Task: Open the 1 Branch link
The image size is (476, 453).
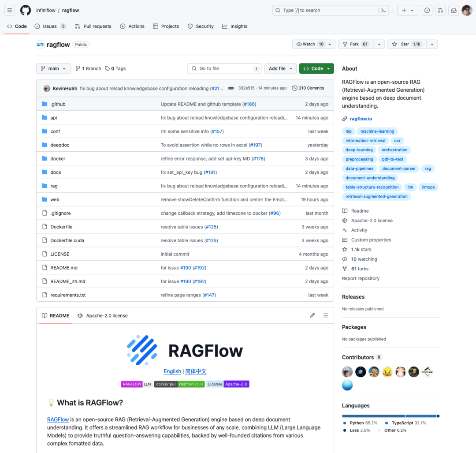Action: point(88,69)
